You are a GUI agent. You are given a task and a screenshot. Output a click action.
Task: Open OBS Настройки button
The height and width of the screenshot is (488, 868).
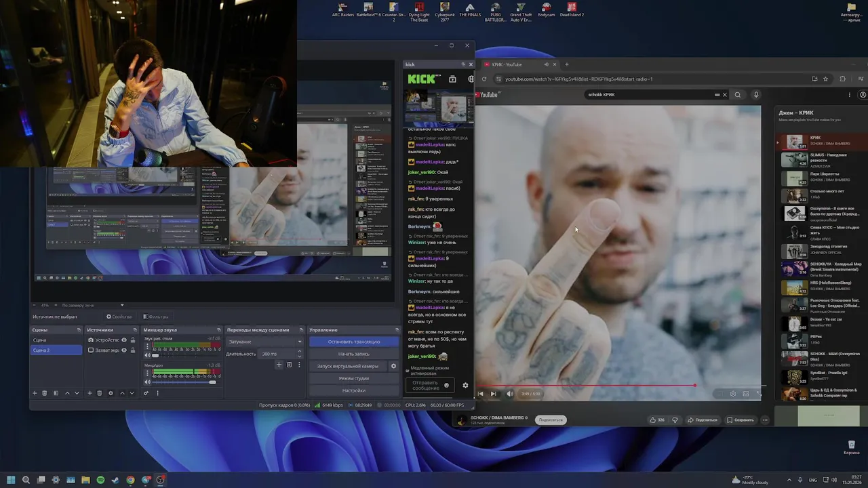354,390
